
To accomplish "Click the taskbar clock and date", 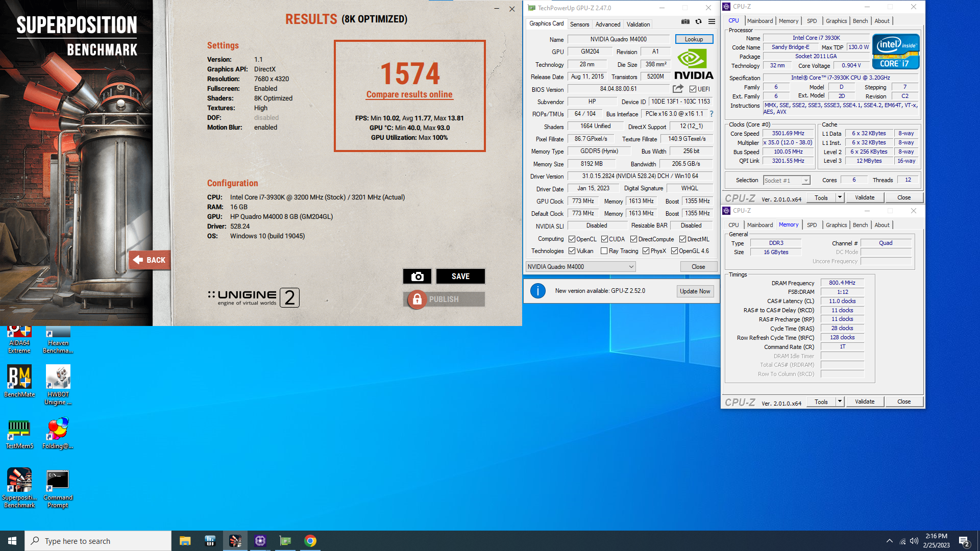I will point(936,541).
